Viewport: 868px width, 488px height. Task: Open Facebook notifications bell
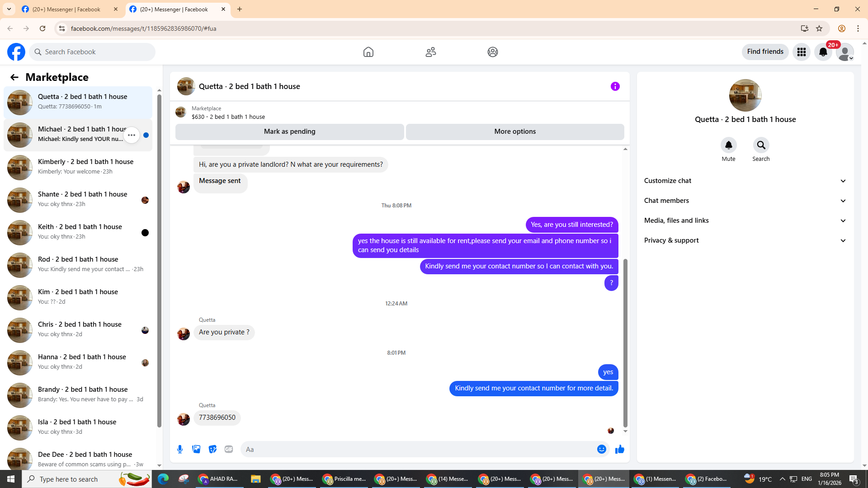click(x=823, y=52)
